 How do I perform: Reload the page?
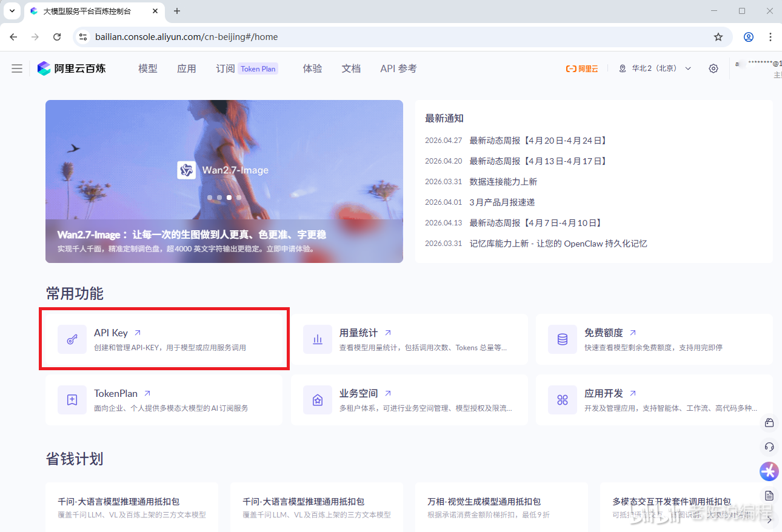tap(57, 37)
